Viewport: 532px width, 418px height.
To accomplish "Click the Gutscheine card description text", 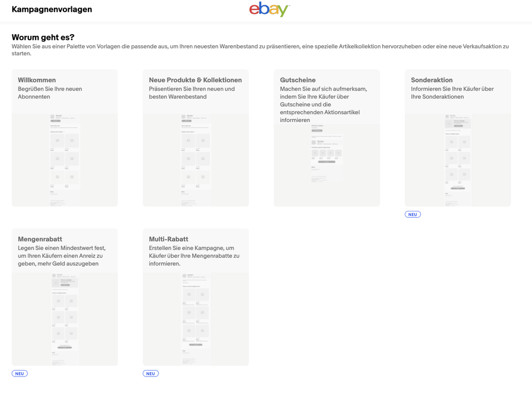I will pyautogui.click(x=323, y=104).
